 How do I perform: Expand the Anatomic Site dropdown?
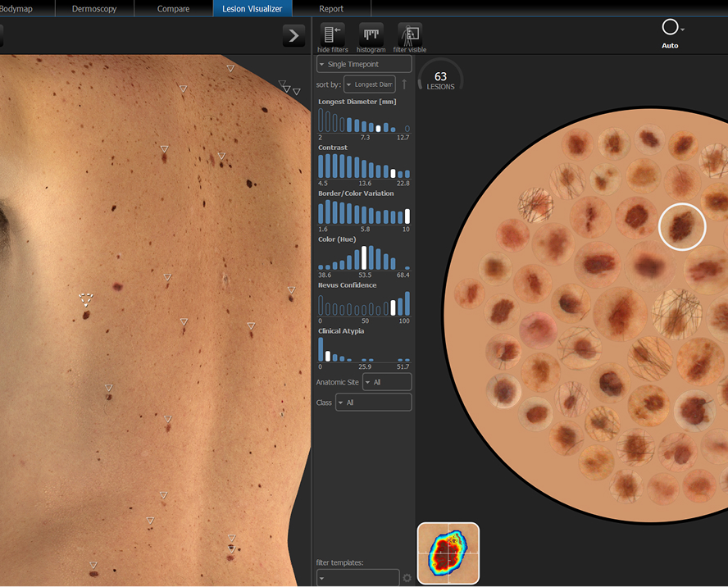[x=386, y=382]
